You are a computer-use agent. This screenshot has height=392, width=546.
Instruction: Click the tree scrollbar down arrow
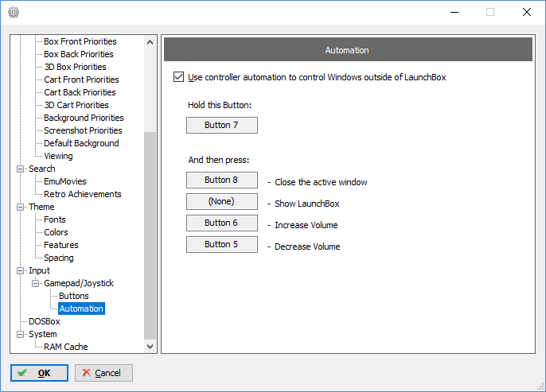(x=150, y=347)
